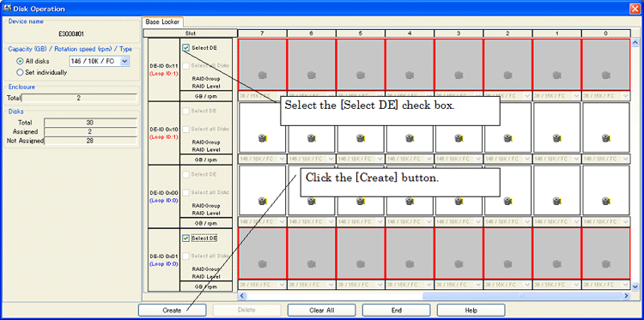This screenshot has height=320, width=644.
Task: Click the Create button
Action: pos(172,311)
